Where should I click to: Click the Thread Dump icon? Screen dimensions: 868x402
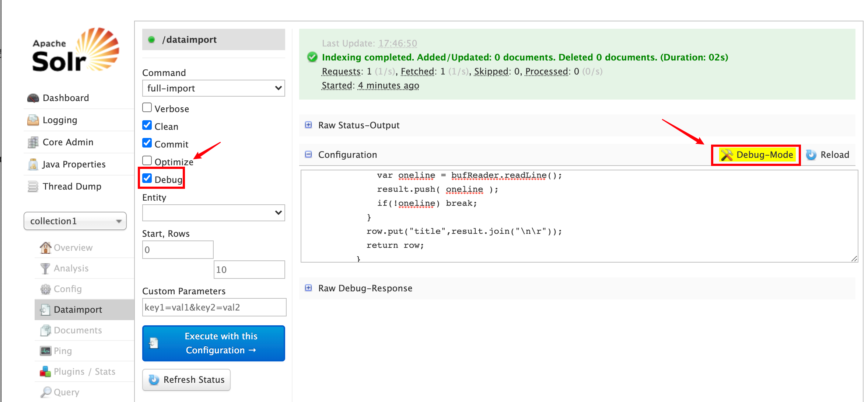(x=33, y=187)
